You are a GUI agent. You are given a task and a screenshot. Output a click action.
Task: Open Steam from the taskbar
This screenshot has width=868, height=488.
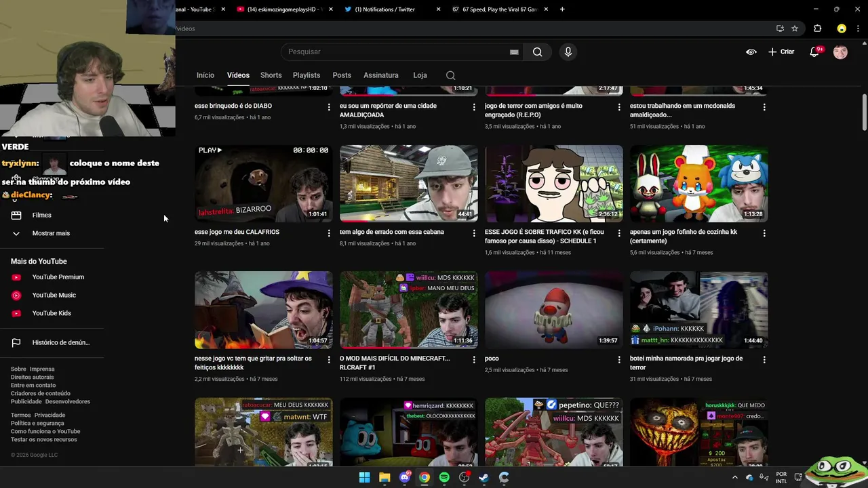click(484, 477)
